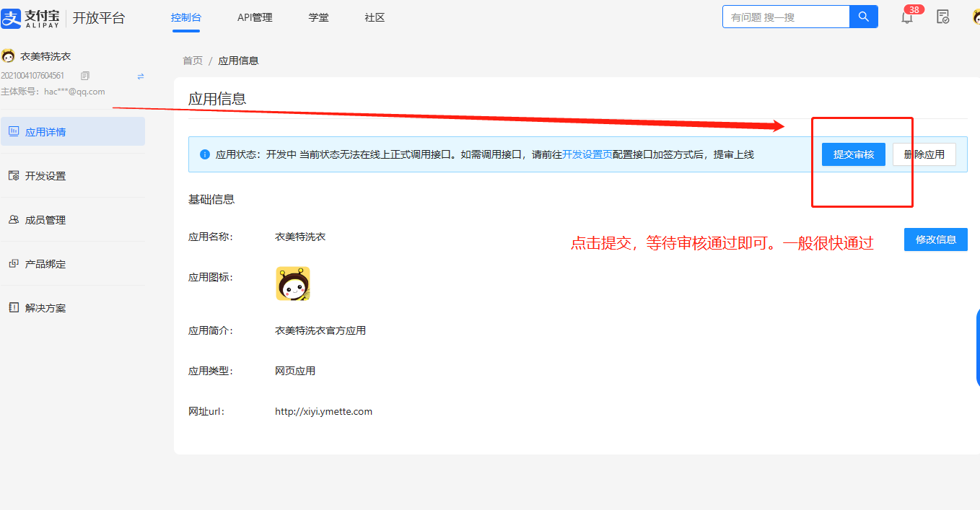Click the switch application arrows icon
Viewport: 980px width, 510px height.
(141, 76)
